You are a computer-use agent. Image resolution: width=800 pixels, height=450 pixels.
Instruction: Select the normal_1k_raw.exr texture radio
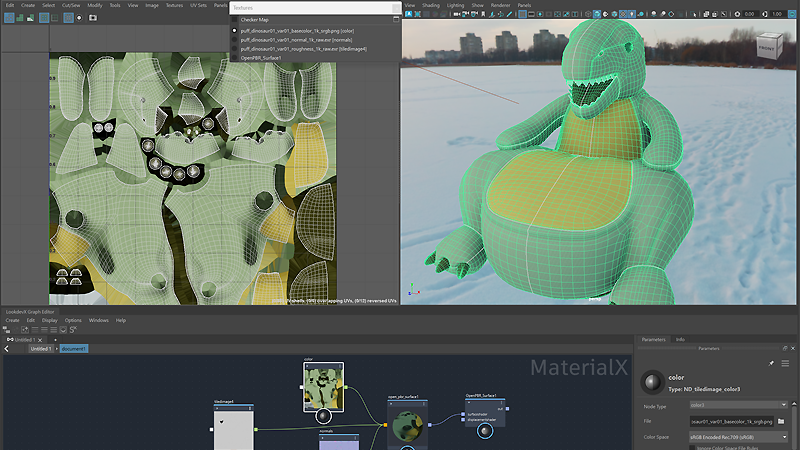pyautogui.click(x=235, y=40)
